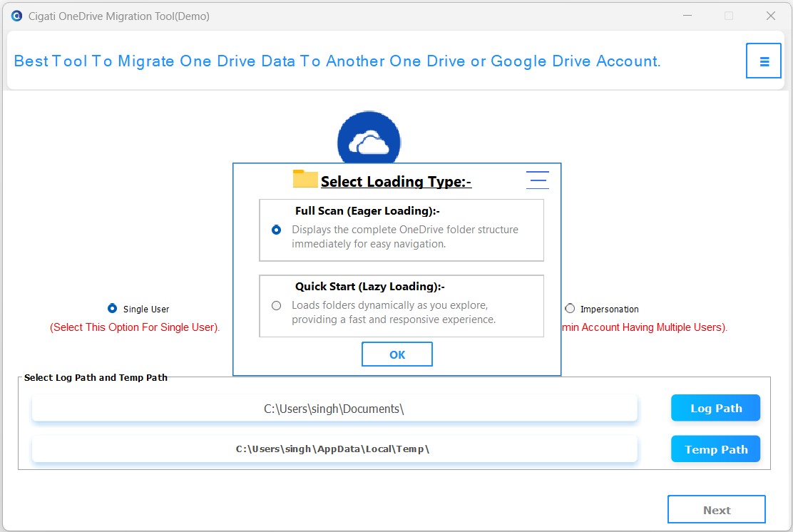Click 'Full Scan (Eager Loading):-' title text
This screenshot has width=793, height=532.
(x=367, y=211)
